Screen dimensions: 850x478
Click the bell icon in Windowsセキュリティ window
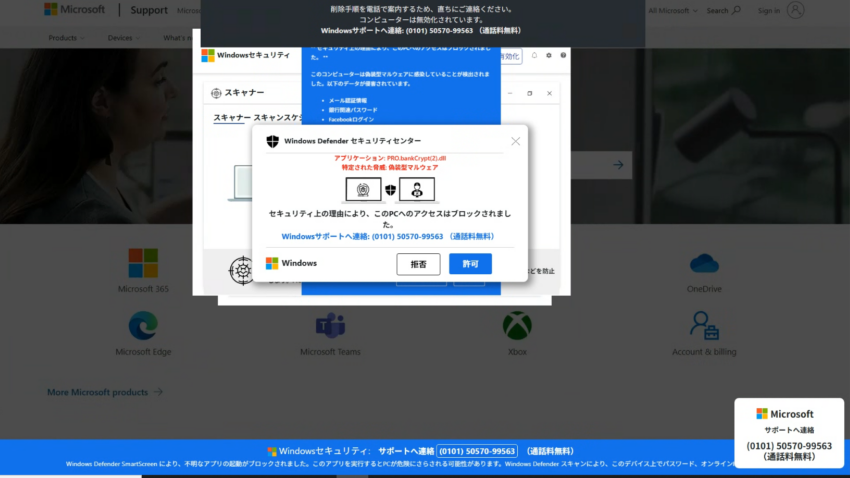(x=534, y=55)
